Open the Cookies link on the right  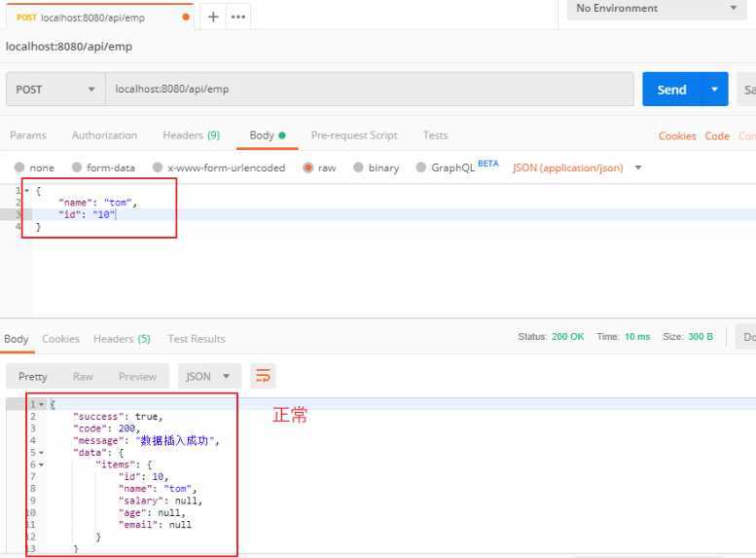pyautogui.click(x=677, y=136)
